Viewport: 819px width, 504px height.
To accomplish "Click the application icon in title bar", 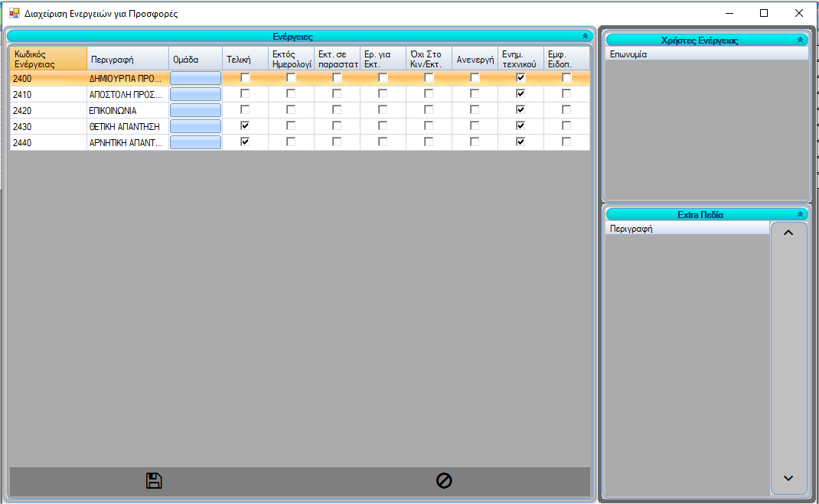I will tap(14, 13).
